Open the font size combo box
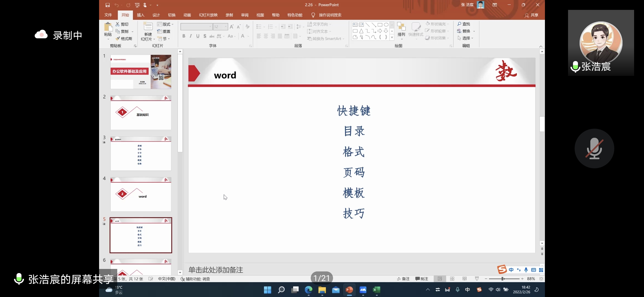This screenshot has height=297, width=644. coord(220,27)
